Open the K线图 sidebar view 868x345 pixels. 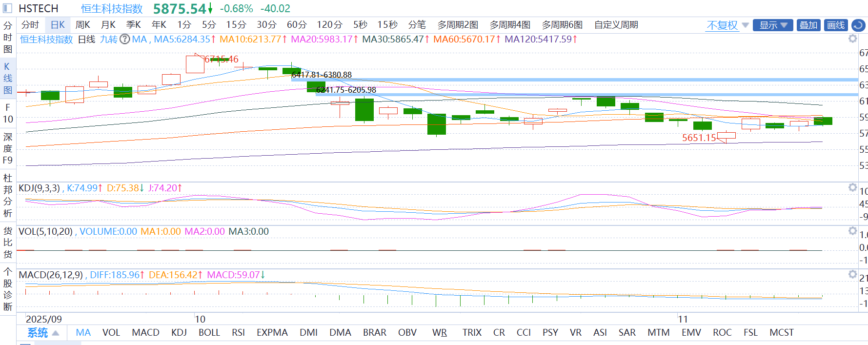[x=8, y=78]
